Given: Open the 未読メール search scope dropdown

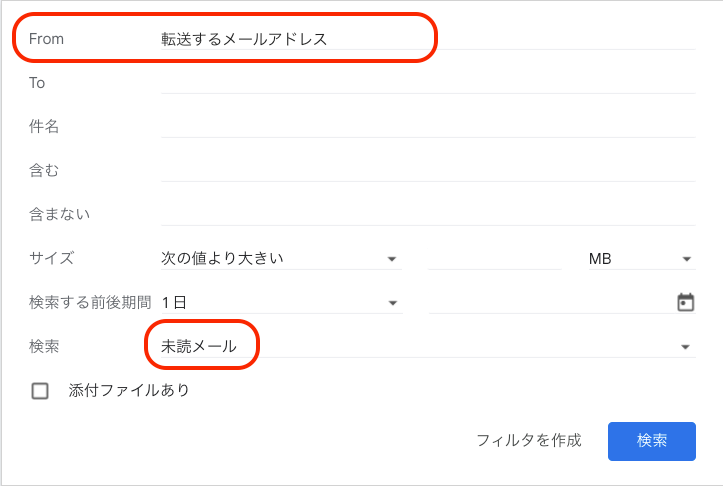Looking at the screenshot, I should tap(428, 346).
